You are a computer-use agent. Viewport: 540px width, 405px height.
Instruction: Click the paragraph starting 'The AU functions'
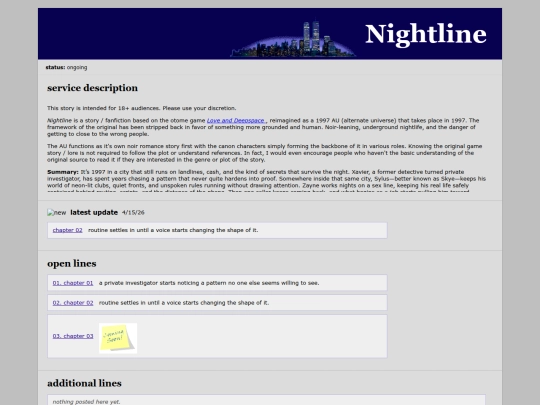coord(264,153)
